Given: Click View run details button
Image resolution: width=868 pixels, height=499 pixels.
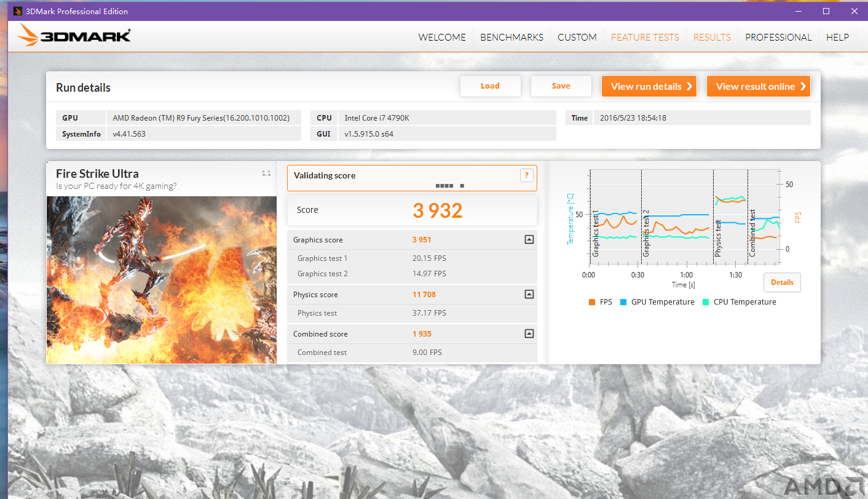Looking at the screenshot, I should pyautogui.click(x=649, y=87).
